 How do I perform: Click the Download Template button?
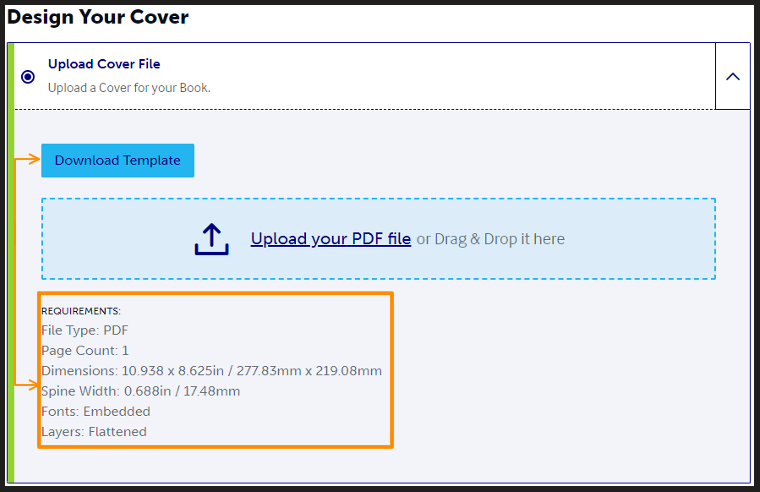(118, 160)
